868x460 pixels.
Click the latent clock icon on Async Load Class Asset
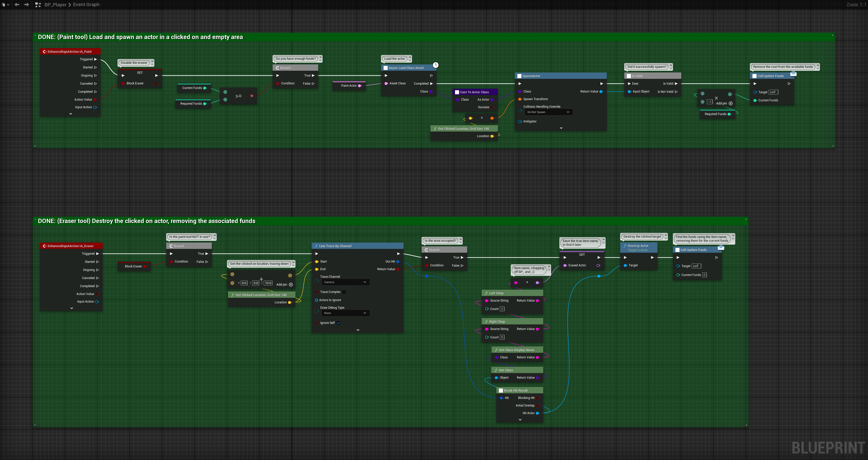pyautogui.click(x=435, y=65)
